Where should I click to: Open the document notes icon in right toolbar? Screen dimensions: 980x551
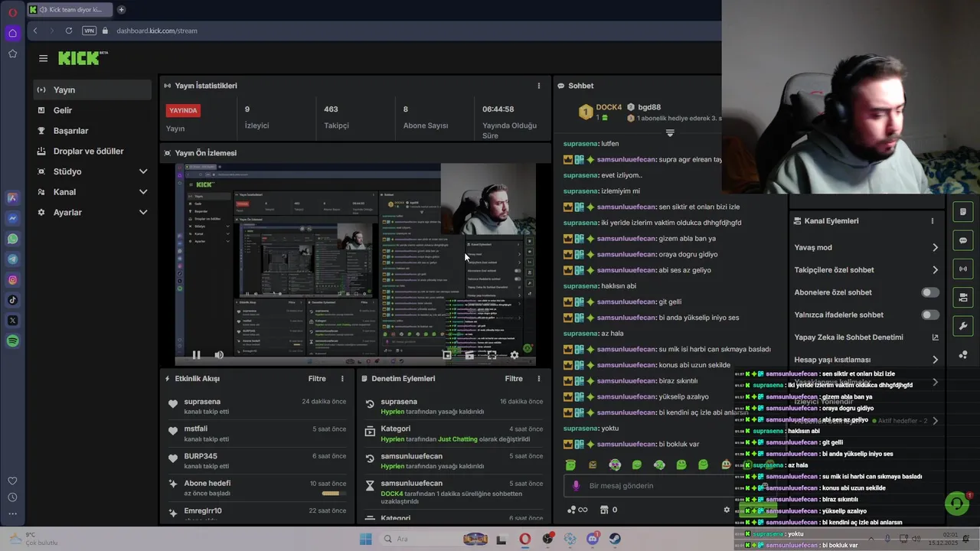click(963, 212)
